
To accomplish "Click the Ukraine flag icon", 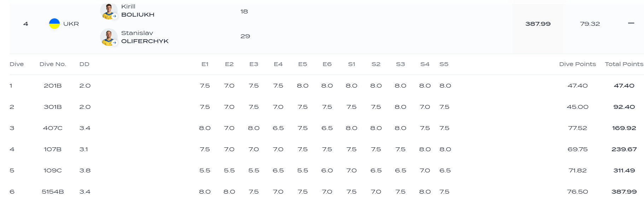I will [x=54, y=24].
